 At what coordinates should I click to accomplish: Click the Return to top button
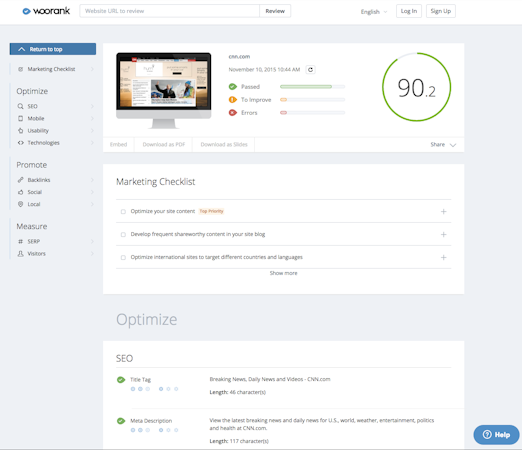[x=53, y=49]
